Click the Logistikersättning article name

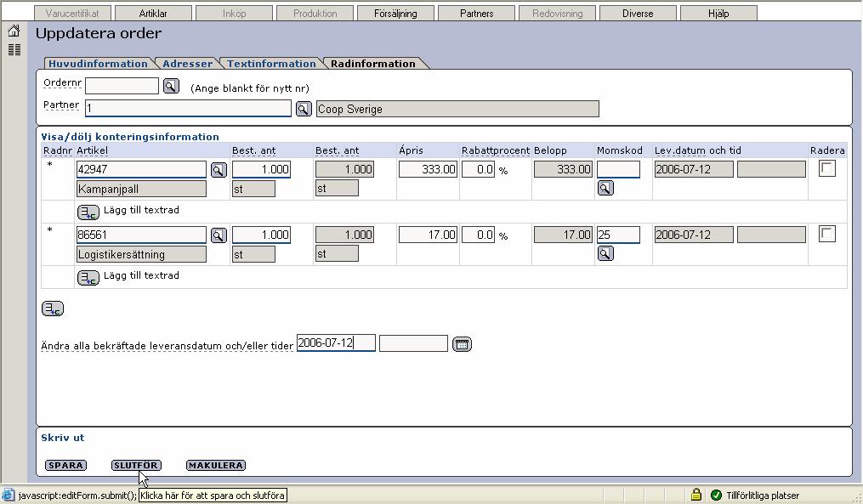pyautogui.click(x=141, y=255)
